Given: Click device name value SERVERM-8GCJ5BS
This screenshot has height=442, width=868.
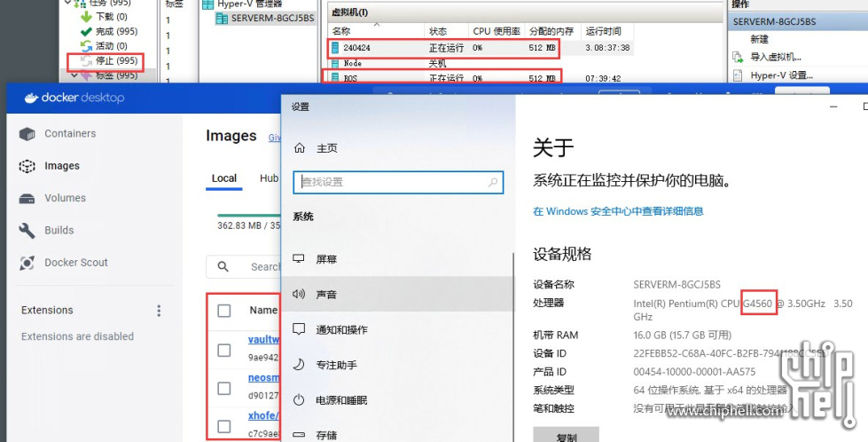Looking at the screenshot, I should coord(677,285).
